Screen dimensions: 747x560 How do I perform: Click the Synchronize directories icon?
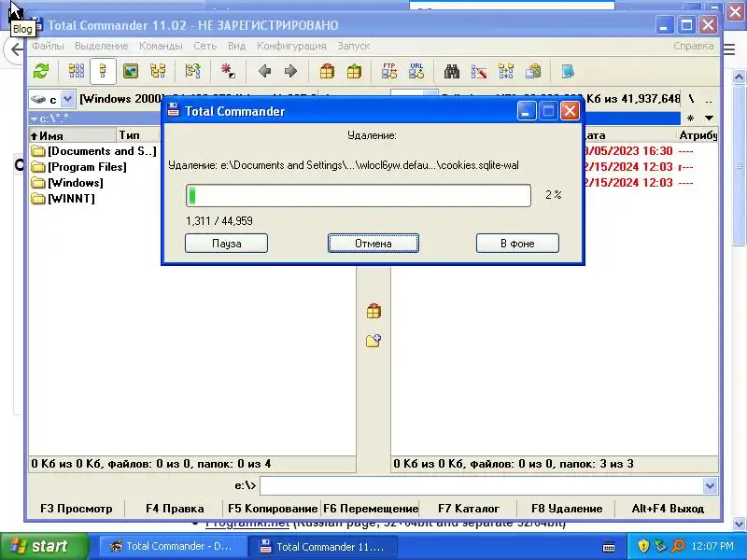[506, 72]
